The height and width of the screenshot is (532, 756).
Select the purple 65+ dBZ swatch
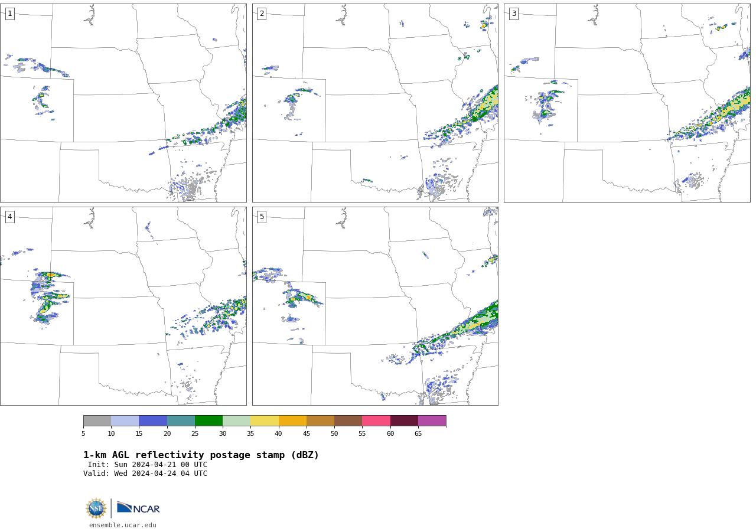(432, 420)
